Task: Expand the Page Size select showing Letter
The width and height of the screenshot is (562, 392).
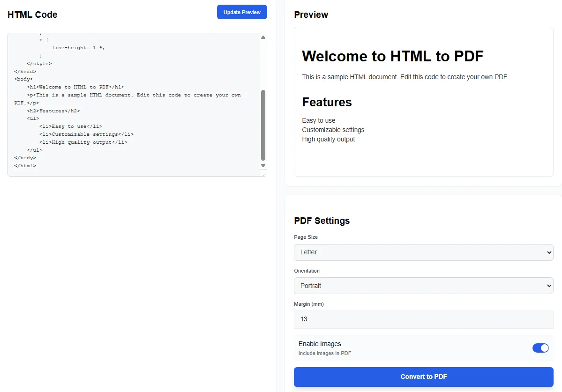Action: point(423,252)
